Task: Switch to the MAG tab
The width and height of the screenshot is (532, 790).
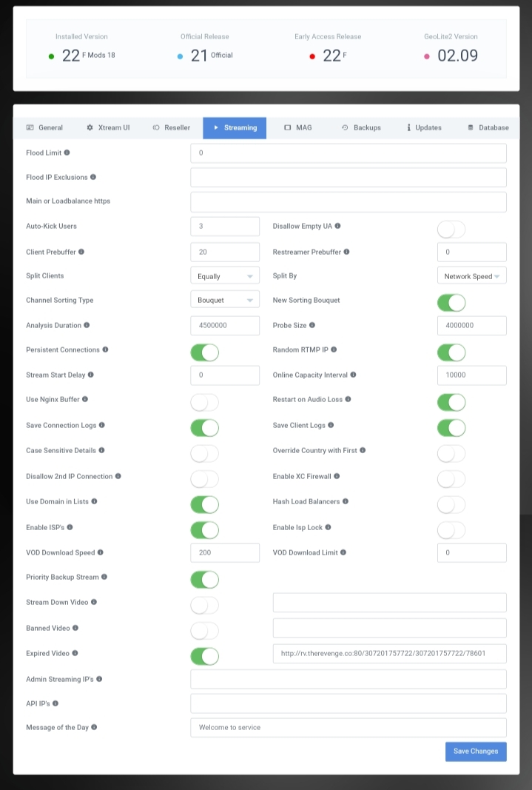Action: coord(298,127)
